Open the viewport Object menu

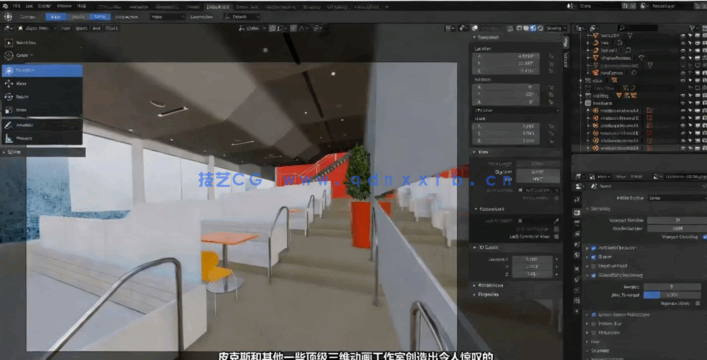pos(111,28)
